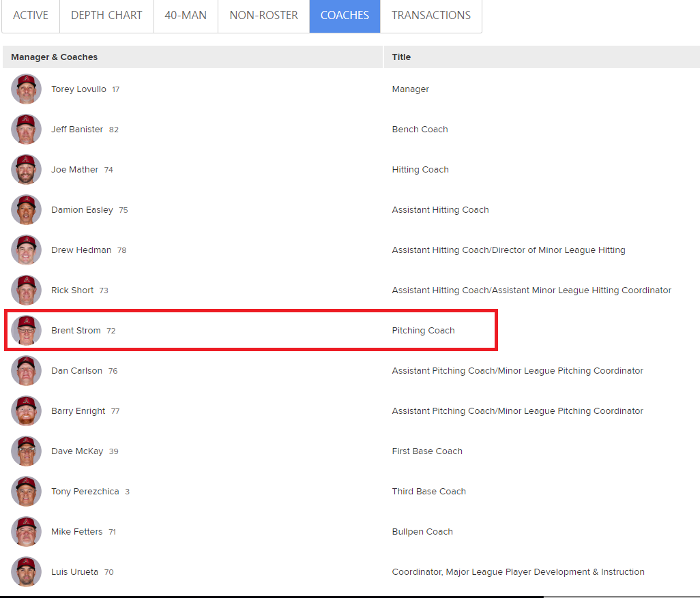Open Jeff Banister's profile photo
The image size is (700, 598).
click(26, 130)
